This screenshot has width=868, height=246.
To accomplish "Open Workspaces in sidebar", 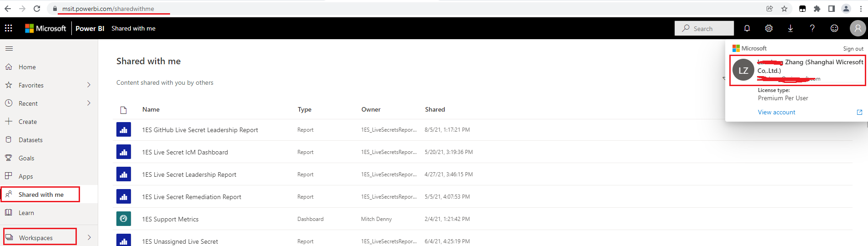I will (49, 237).
